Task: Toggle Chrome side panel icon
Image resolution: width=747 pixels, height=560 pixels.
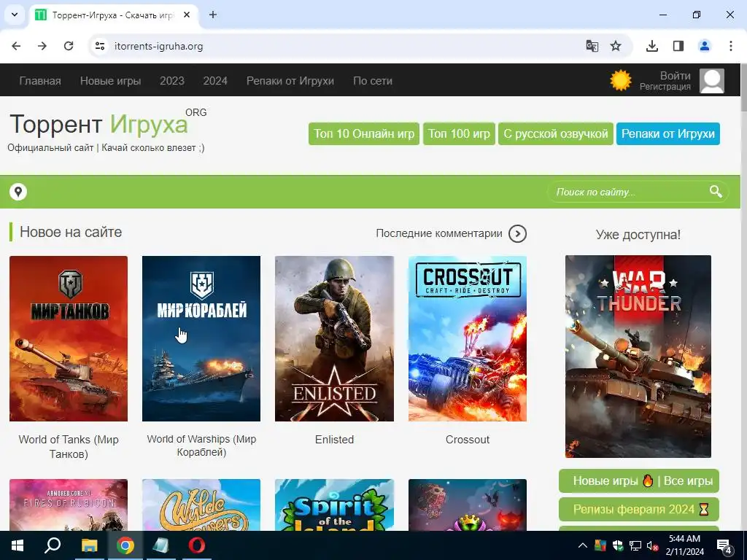Action: (678, 46)
